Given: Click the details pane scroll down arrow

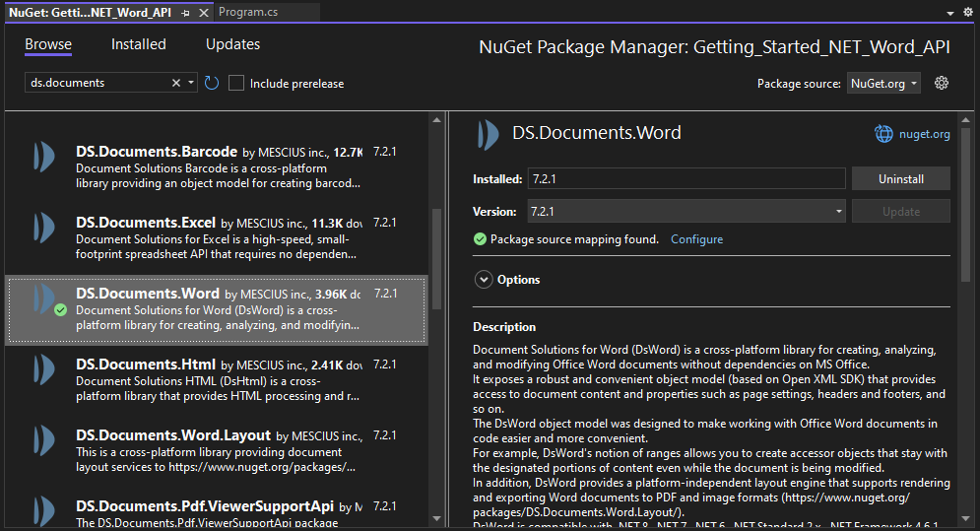Looking at the screenshot, I should 965,518.
